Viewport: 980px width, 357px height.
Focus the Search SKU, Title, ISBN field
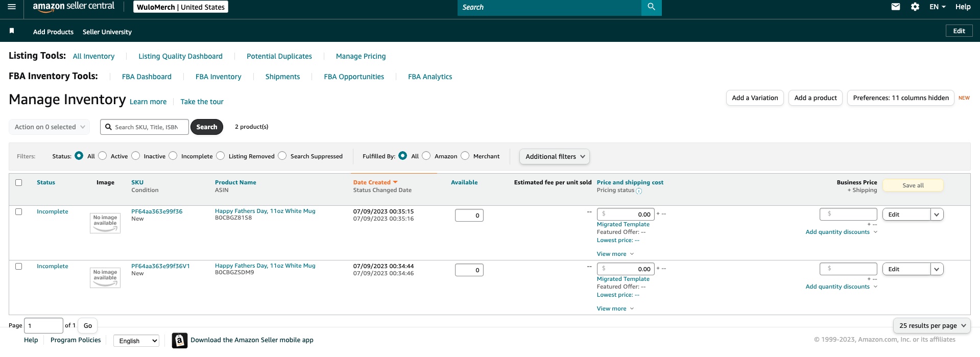click(x=145, y=127)
